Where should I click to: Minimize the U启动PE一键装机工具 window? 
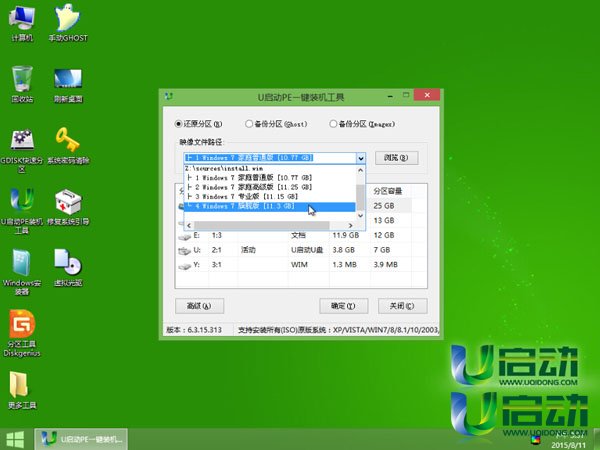click(x=390, y=96)
